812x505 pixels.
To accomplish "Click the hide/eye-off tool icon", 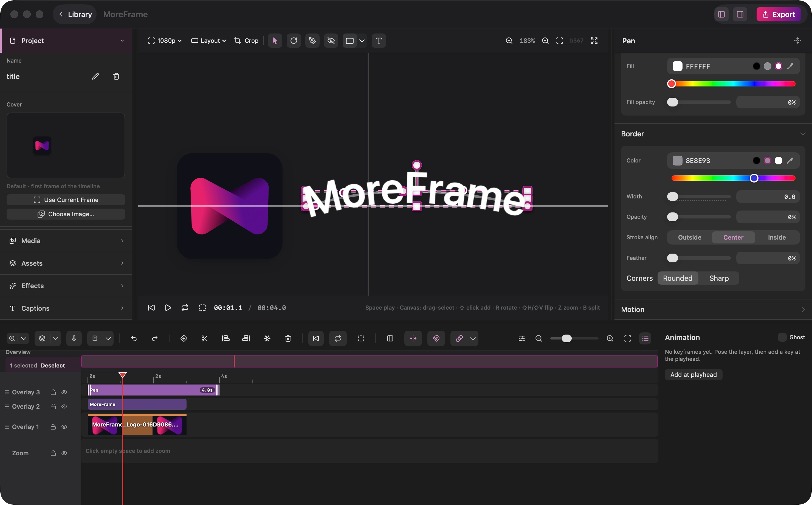I will (x=331, y=41).
